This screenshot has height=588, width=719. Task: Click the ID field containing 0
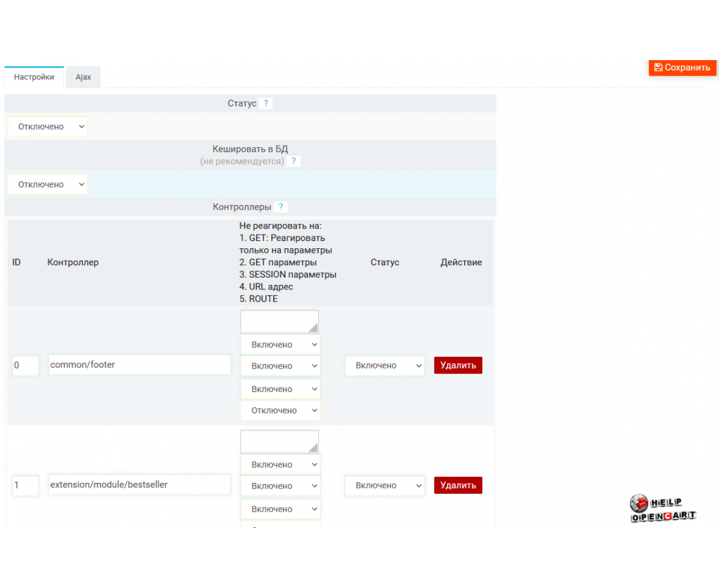click(x=25, y=366)
